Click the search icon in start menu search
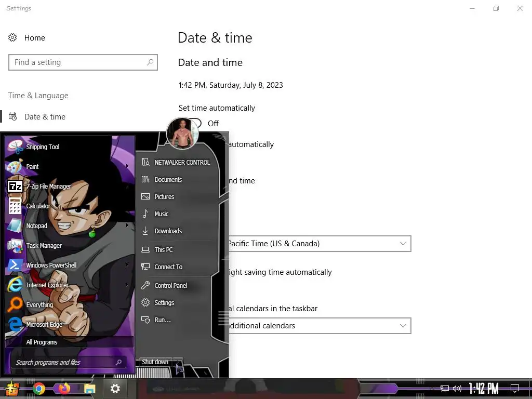 coord(118,362)
